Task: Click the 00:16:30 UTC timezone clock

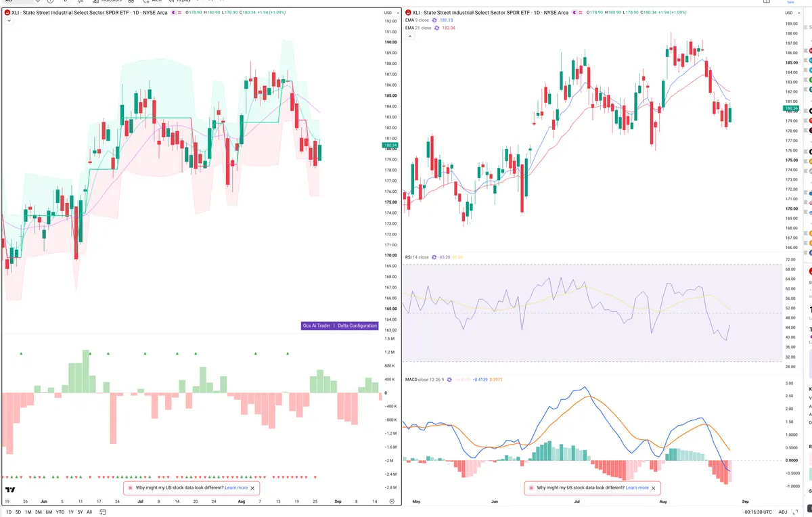Action: pyautogui.click(x=757, y=512)
